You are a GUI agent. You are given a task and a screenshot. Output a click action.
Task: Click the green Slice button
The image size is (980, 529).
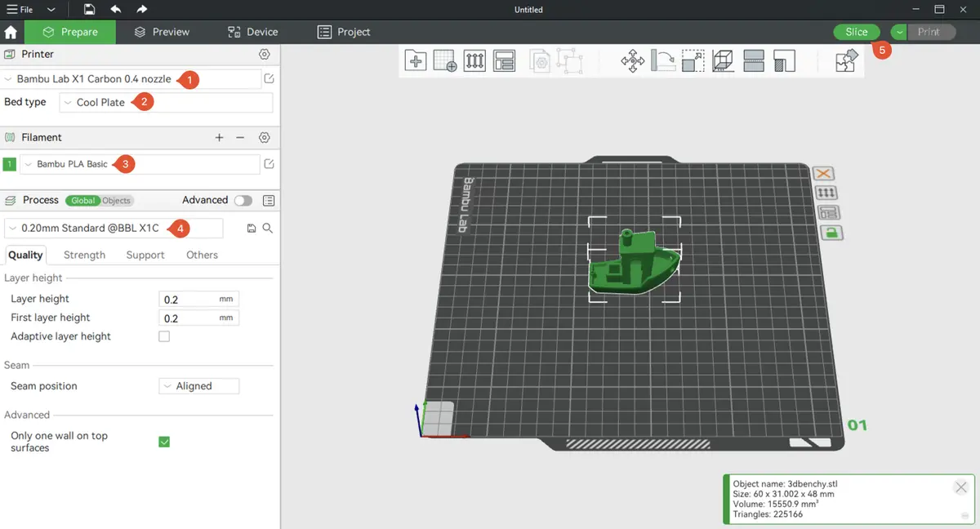click(856, 32)
